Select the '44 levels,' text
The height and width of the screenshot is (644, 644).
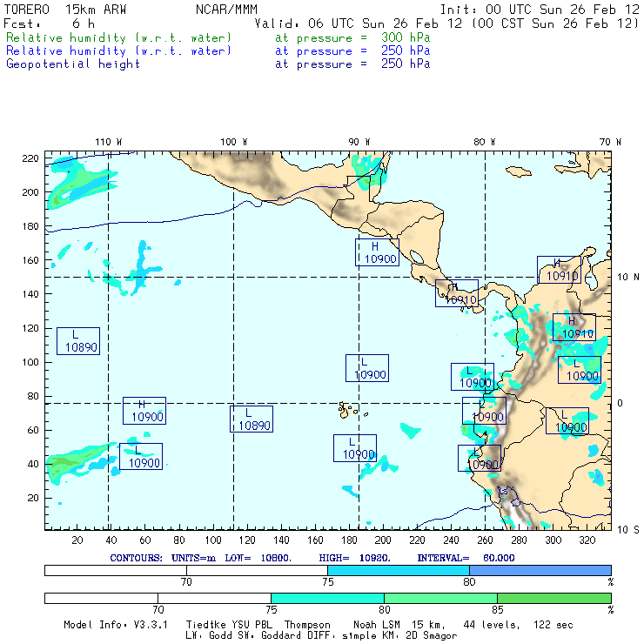pyautogui.click(x=492, y=625)
